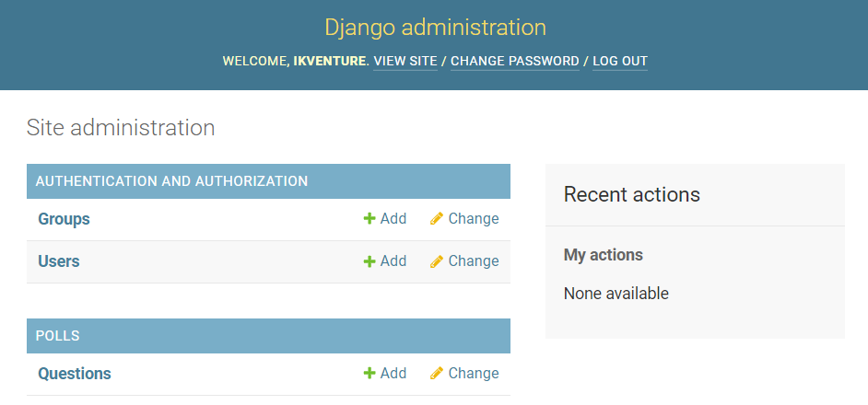
Task: Log out of Django administration
Action: [x=620, y=62]
